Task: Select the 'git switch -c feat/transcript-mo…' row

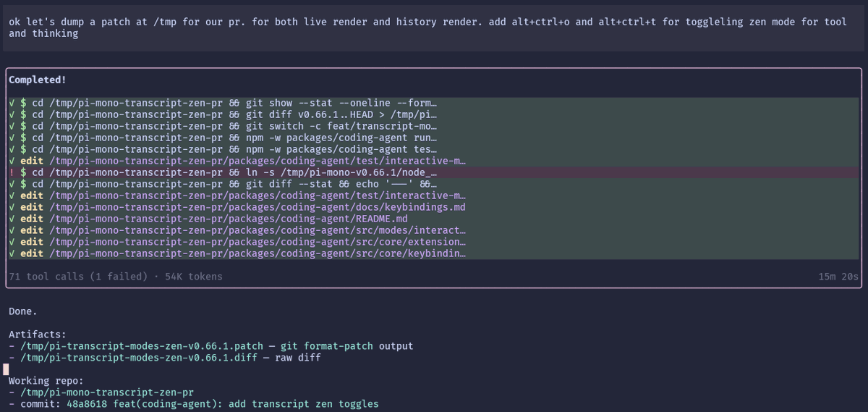Action: tap(433, 126)
